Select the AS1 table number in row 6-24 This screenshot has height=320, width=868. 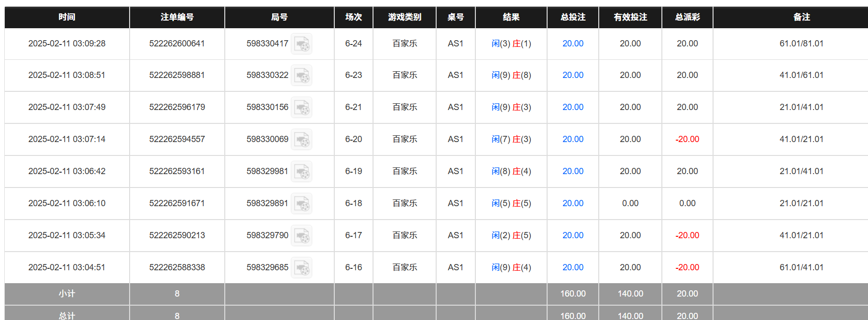point(455,44)
